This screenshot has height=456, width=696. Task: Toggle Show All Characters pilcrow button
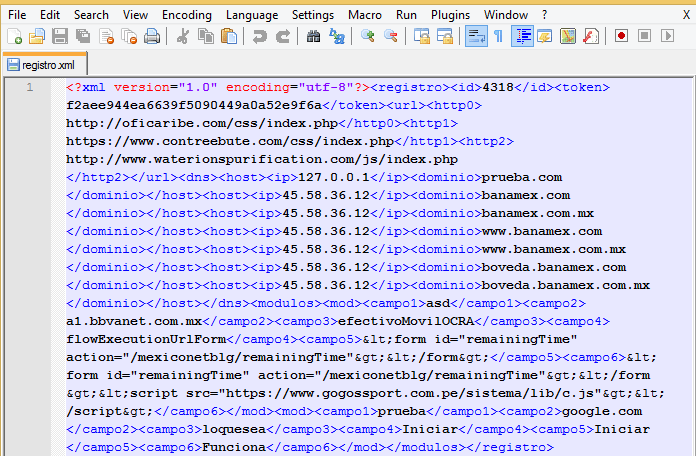tap(498, 36)
